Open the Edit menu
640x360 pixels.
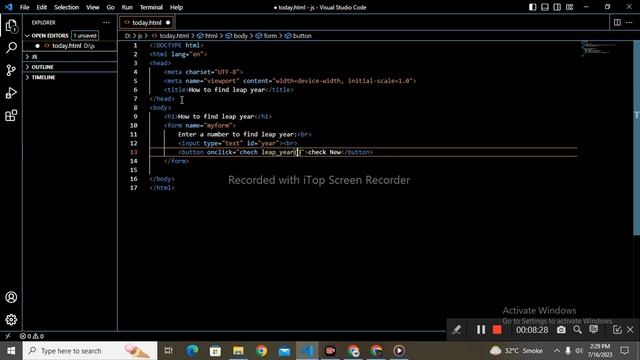pyautogui.click(x=42, y=7)
